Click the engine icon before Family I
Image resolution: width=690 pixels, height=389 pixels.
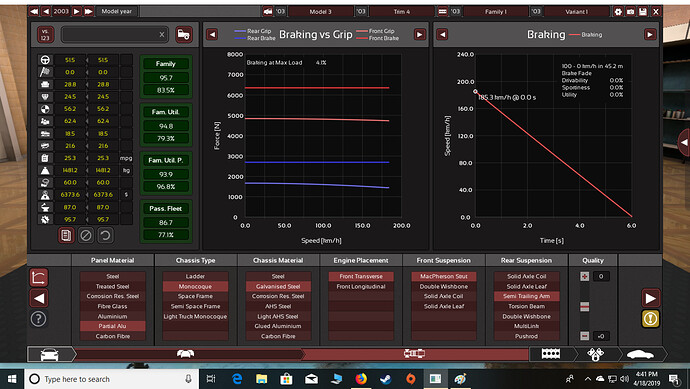click(442, 11)
